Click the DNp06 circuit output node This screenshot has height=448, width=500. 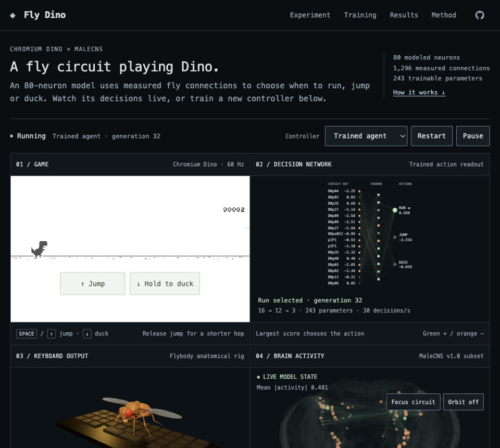click(x=359, y=283)
